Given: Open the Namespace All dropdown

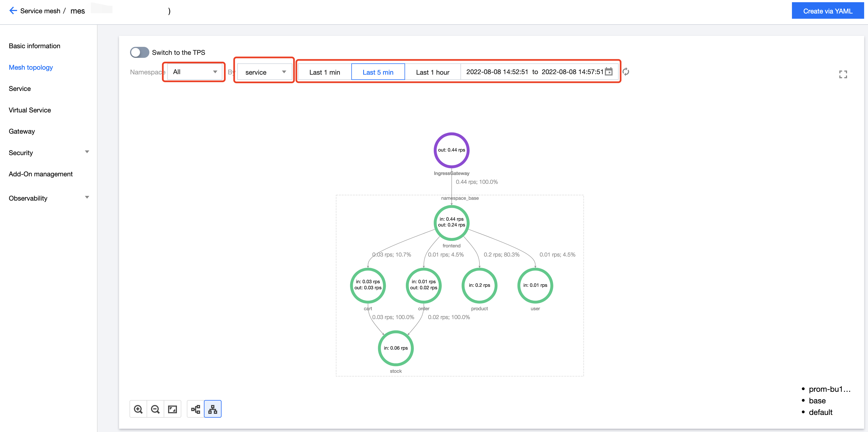Looking at the screenshot, I should point(195,72).
